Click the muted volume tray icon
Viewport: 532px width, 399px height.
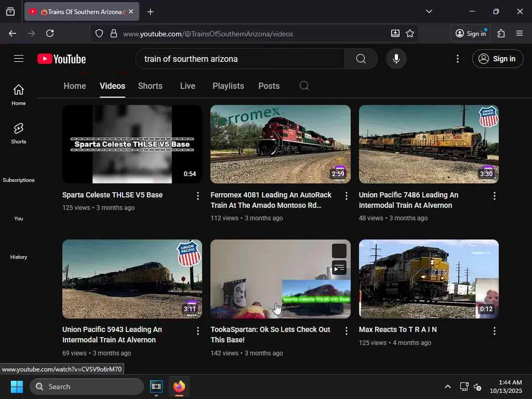(477, 387)
